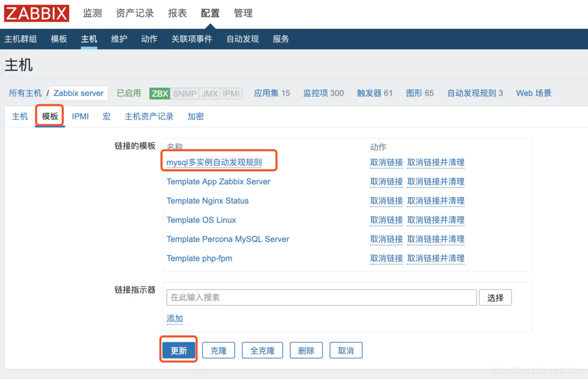Click 取消链接 for mysql多实例自动发现规则
This screenshot has height=379, width=588.
pos(387,163)
